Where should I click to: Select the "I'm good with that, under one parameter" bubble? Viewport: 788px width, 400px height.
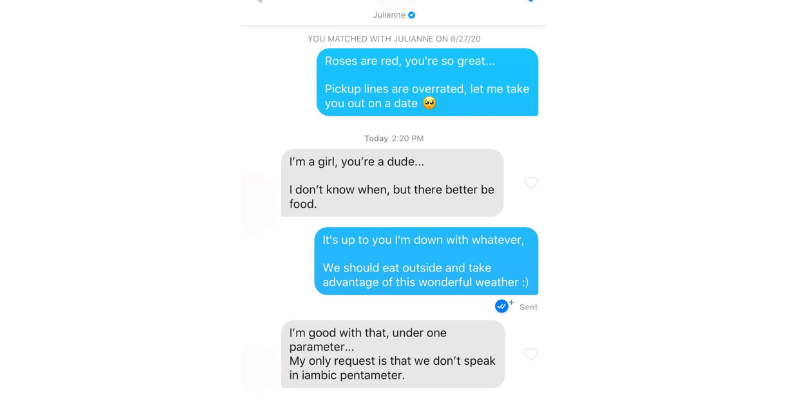393,354
